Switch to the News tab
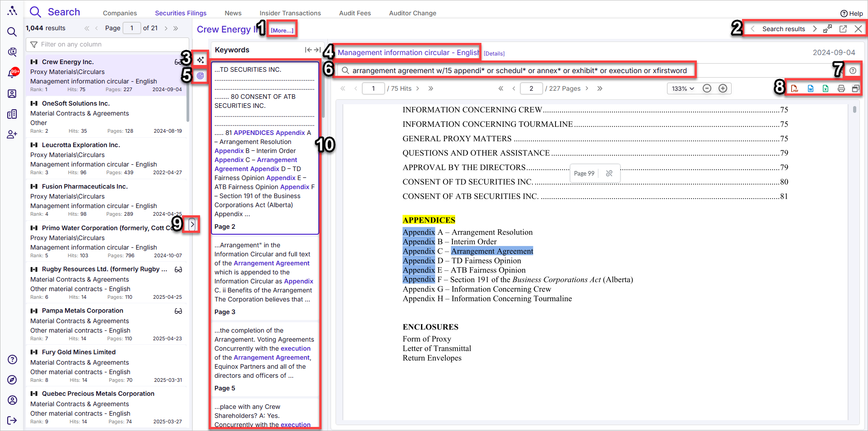This screenshot has width=868, height=431. [x=233, y=13]
